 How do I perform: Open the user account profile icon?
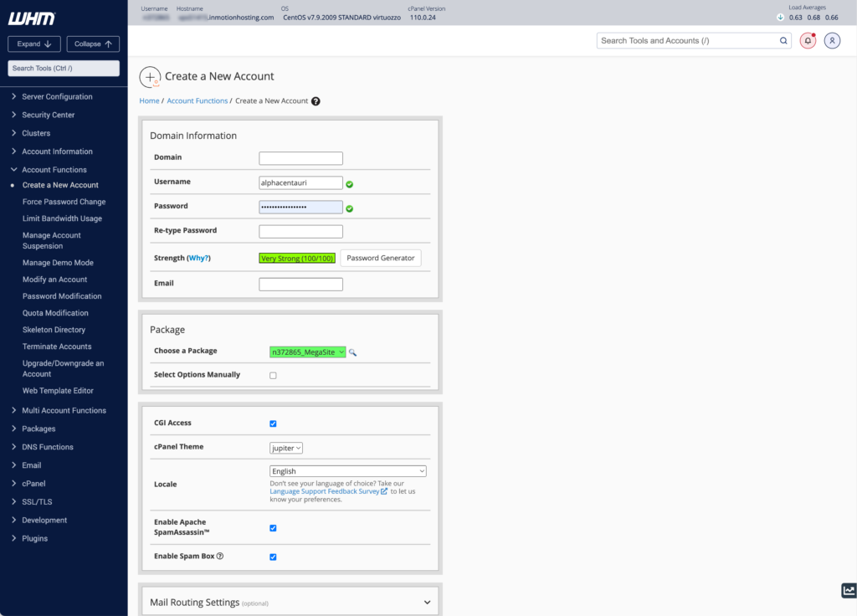coord(832,40)
